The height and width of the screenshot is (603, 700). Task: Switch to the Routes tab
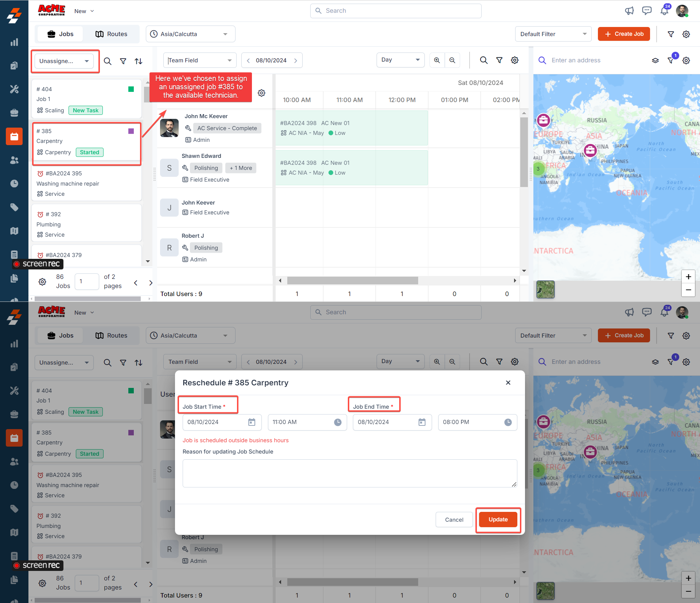pos(111,34)
